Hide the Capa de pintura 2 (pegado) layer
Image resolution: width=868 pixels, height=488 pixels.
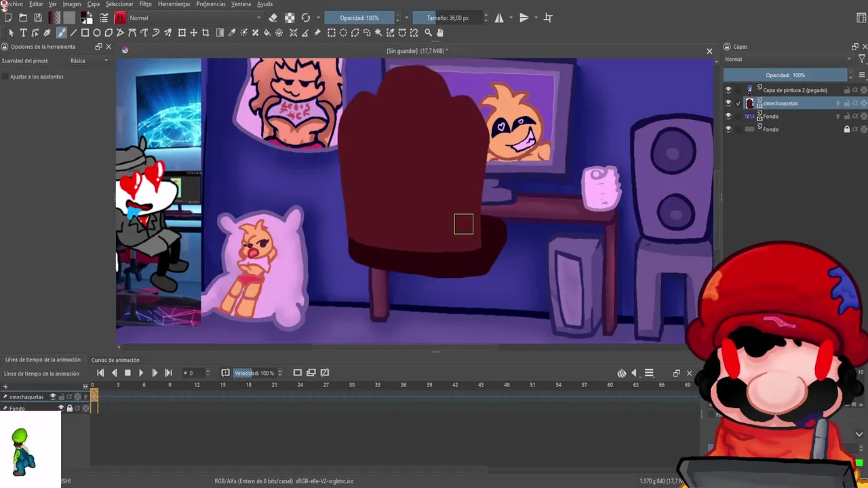728,90
